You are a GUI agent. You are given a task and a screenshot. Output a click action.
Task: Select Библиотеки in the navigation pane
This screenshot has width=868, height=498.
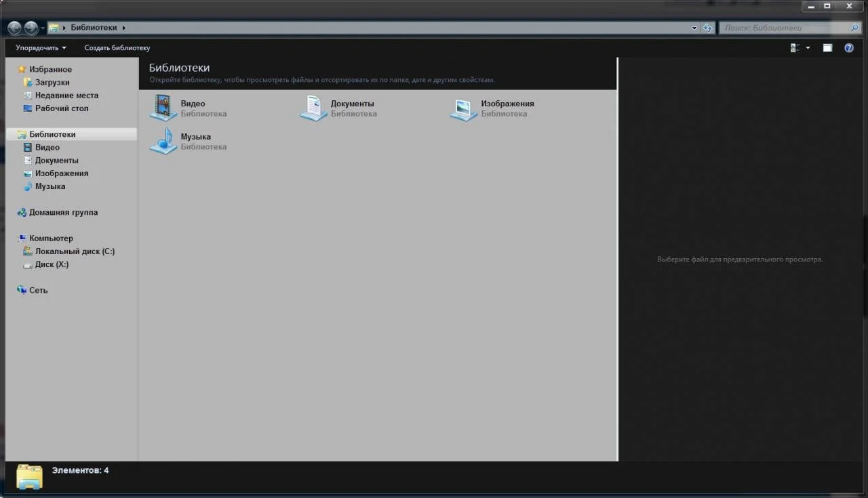click(72, 134)
